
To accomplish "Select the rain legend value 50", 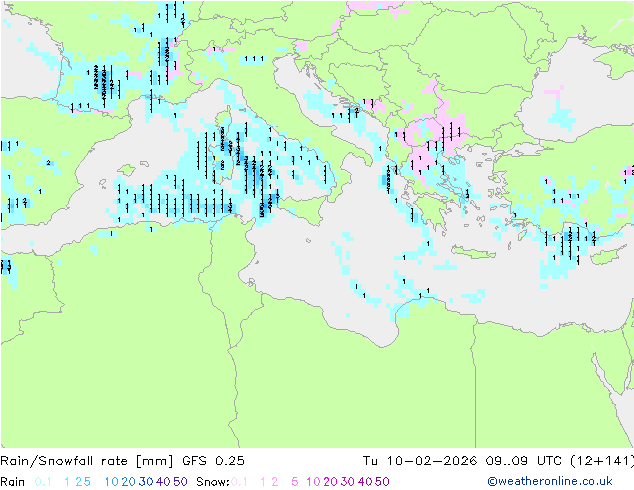I will (180, 482).
